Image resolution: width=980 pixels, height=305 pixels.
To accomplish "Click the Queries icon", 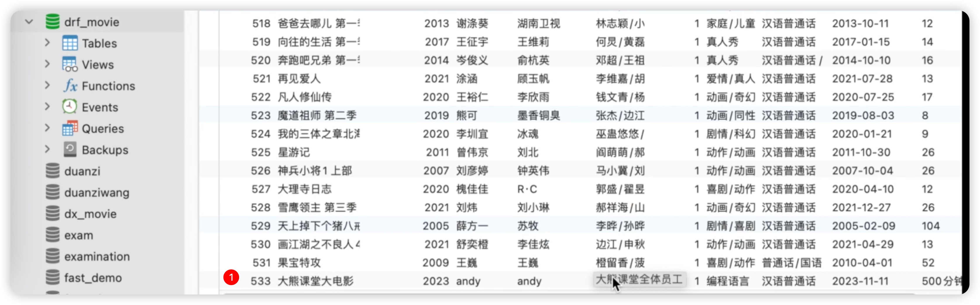I will tap(70, 128).
